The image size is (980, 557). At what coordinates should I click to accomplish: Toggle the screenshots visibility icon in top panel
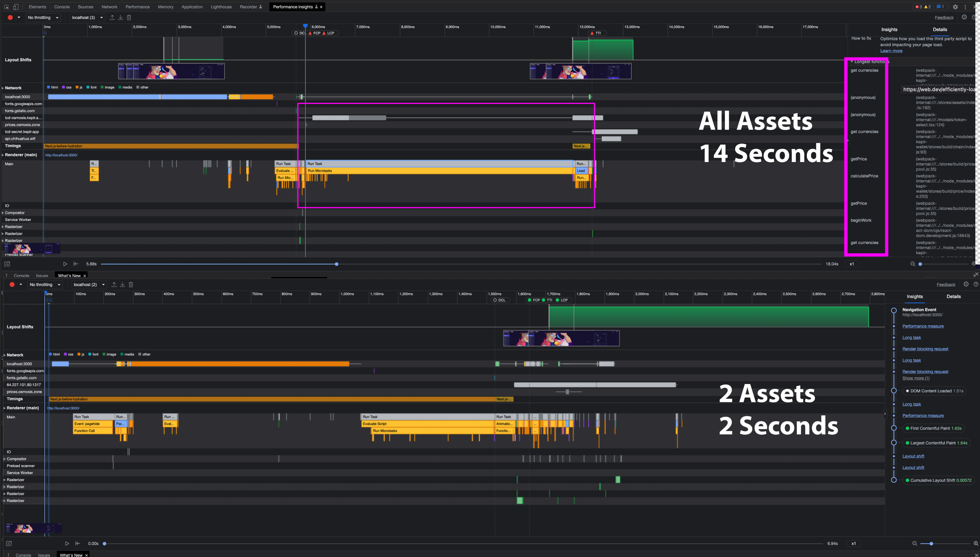pos(7,264)
